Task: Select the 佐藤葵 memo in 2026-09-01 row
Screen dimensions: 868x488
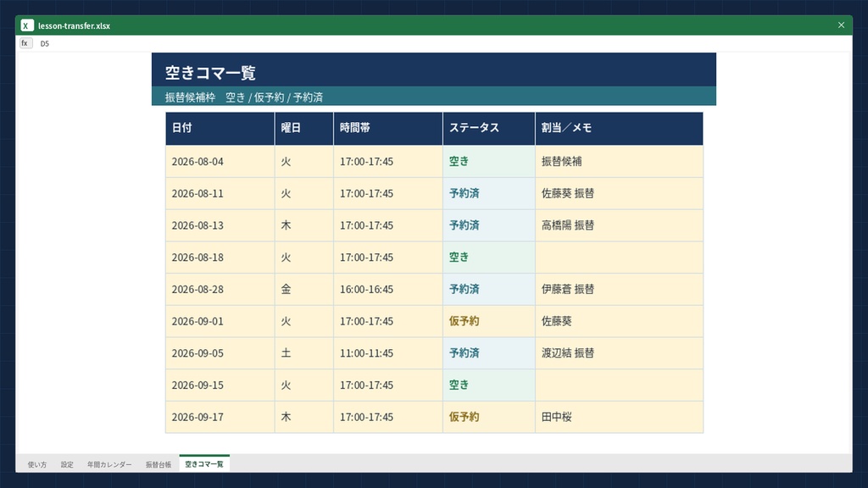Action: (620, 321)
